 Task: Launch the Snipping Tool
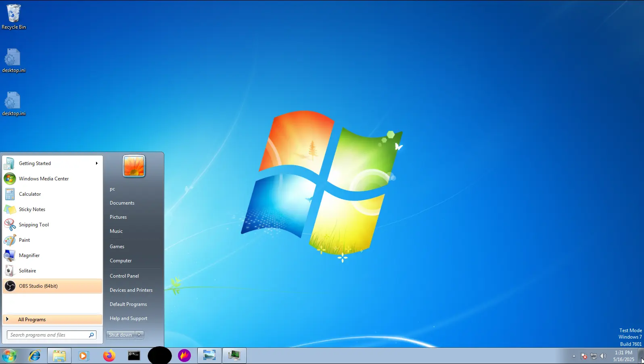[52, 225]
